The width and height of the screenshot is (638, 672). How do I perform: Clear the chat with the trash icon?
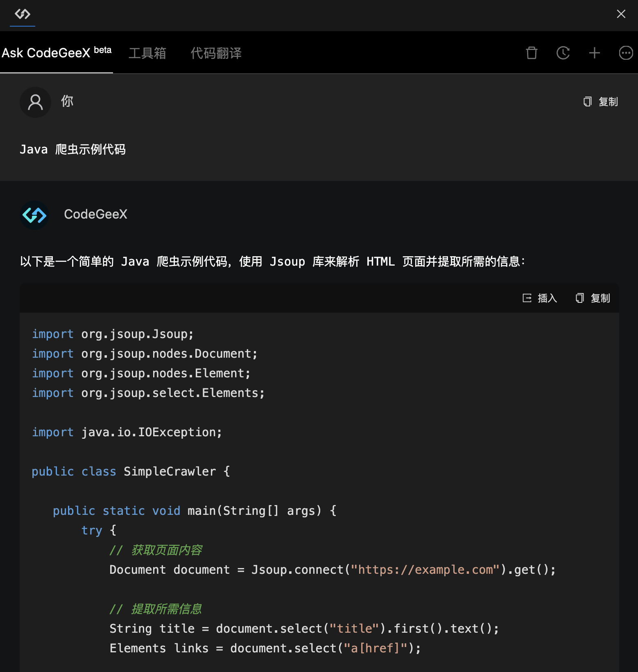coord(532,53)
